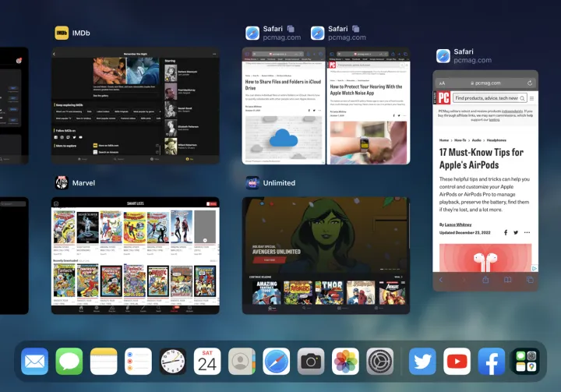Launch Twitter from recent apps in dock

423,362
